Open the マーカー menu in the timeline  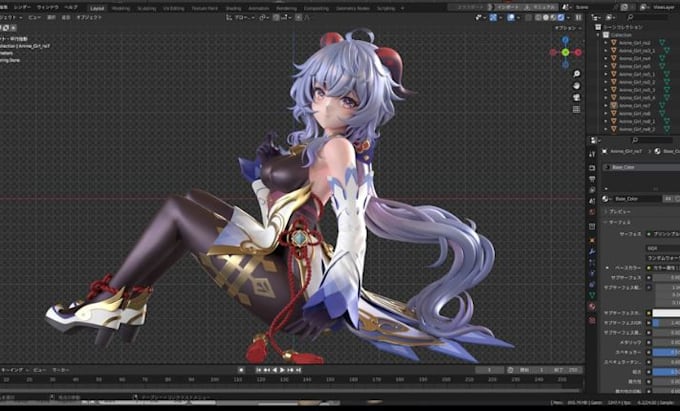pyautogui.click(x=61, y=370)
